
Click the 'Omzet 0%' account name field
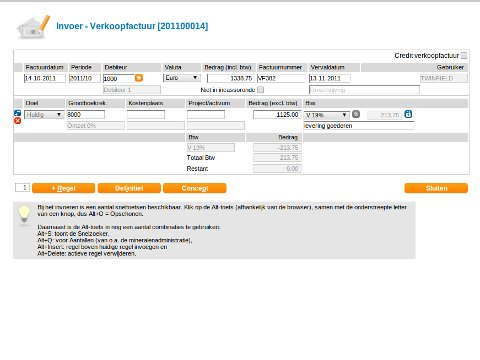96,126
